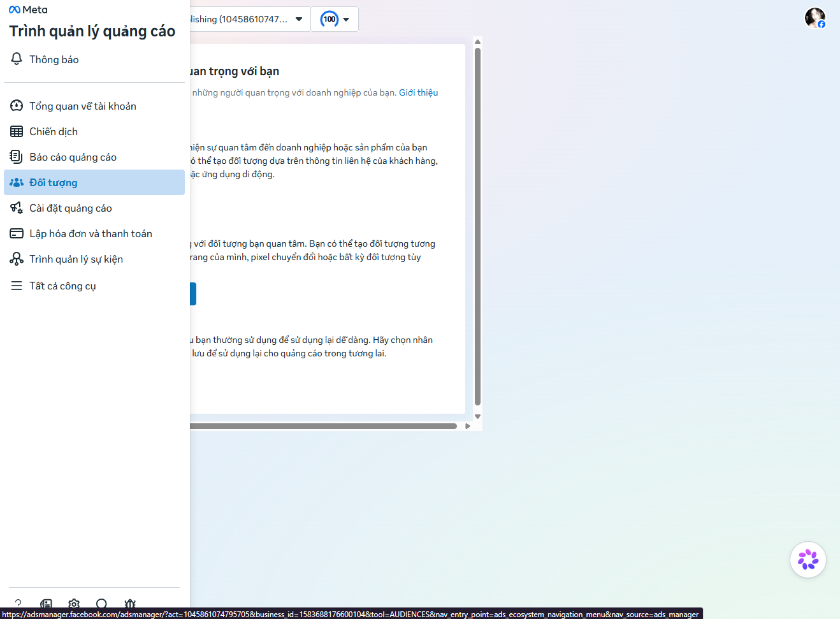840x619 pixels.
Task: Click the partially hidden blue button
Action: (193, 294)
